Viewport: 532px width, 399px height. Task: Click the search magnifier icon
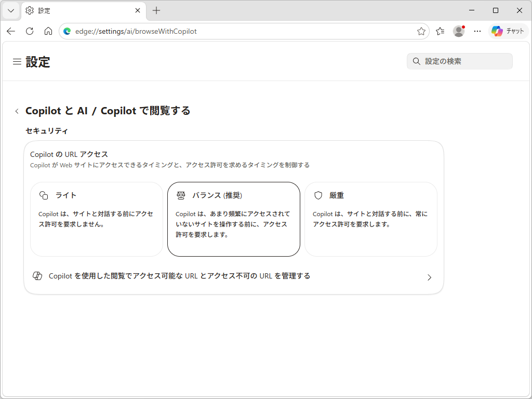click(x=416, y=61)
